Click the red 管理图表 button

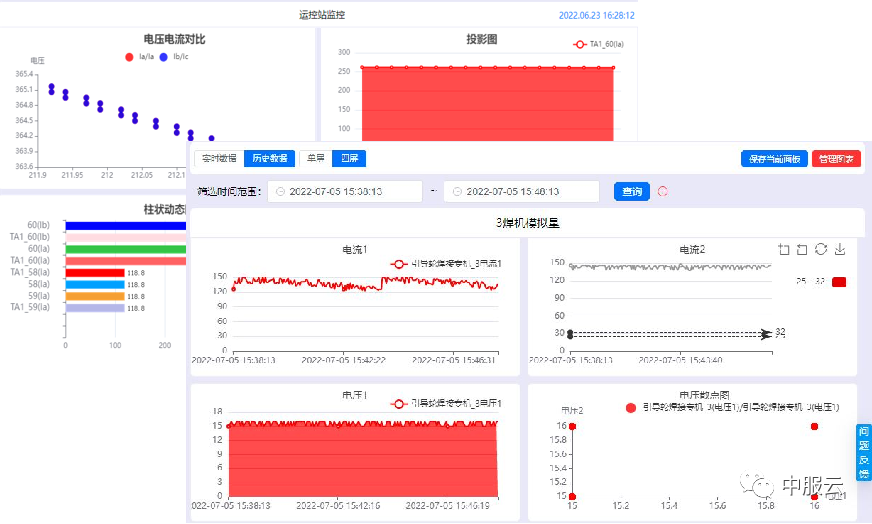836,159
